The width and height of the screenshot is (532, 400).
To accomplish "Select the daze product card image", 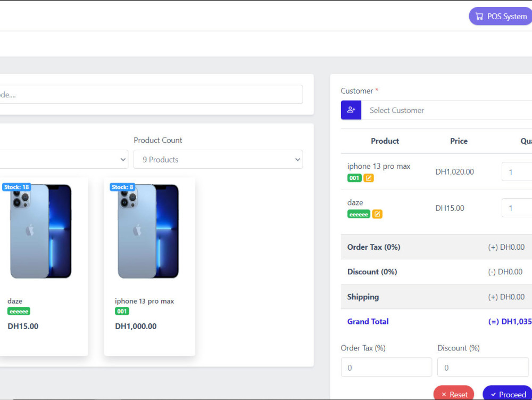I will pyautogui.click(x=41, y=231).
